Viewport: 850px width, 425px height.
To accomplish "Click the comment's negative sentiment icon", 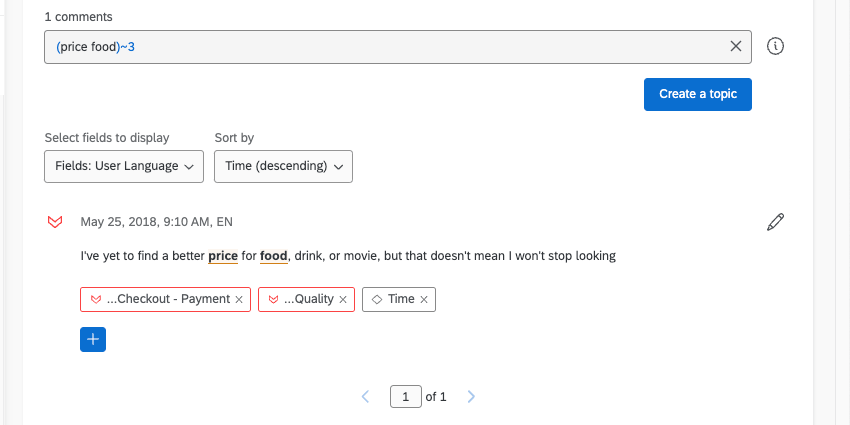I will click(56, 222).
